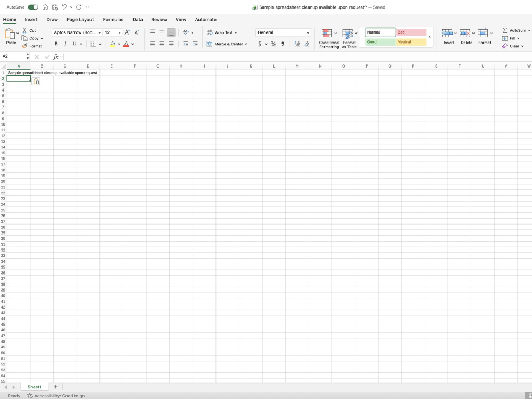This screenshot has width=532, height=399.
Task: Toggle Italic formatting
Action: point(65,44)
